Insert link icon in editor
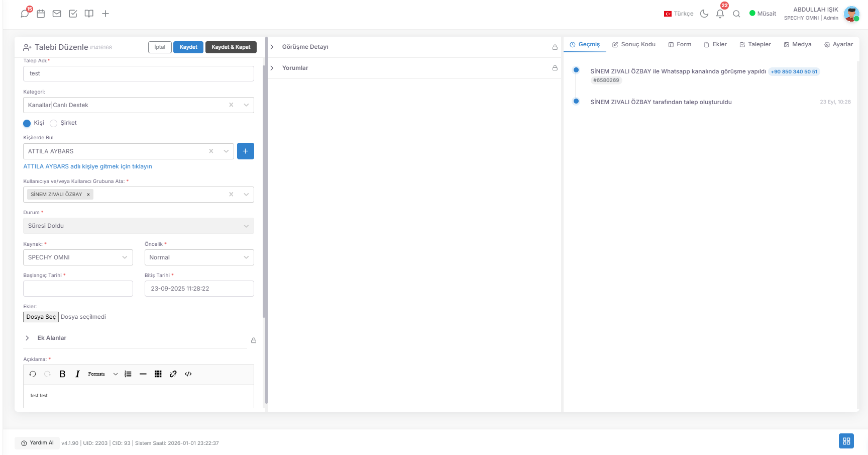The width and height of the screenshot is (868, 455). (x=173, y=374)
